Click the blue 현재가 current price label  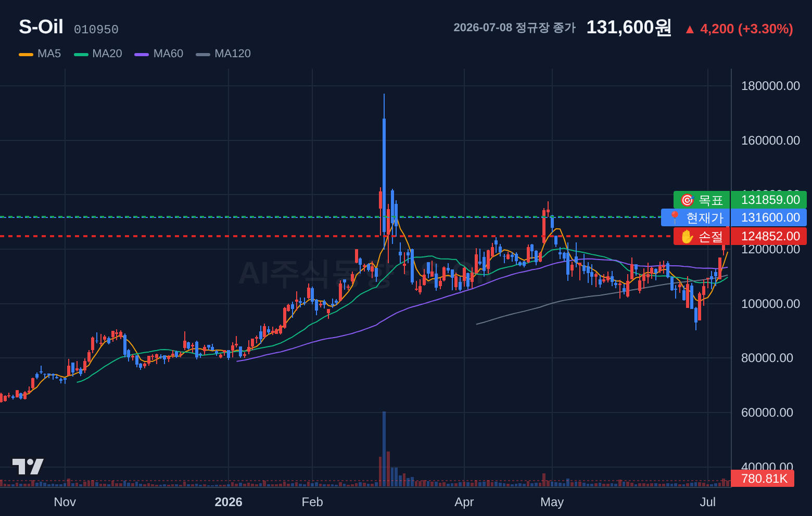click(695, 217)
